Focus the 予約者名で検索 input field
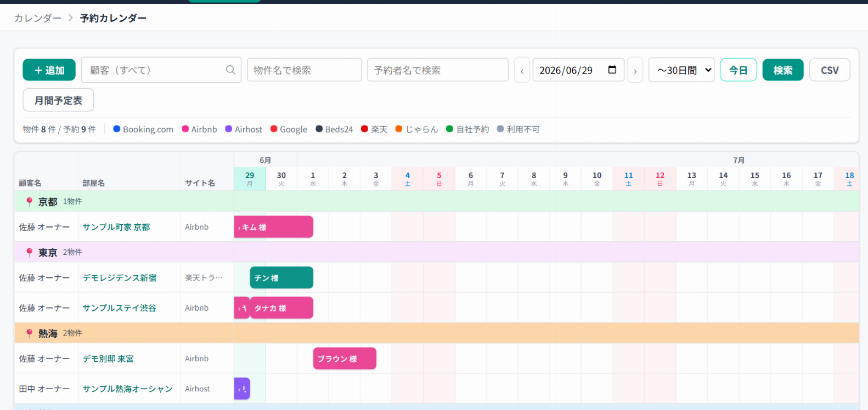Screen dimensions: 868x410 [x=438, y=70]
